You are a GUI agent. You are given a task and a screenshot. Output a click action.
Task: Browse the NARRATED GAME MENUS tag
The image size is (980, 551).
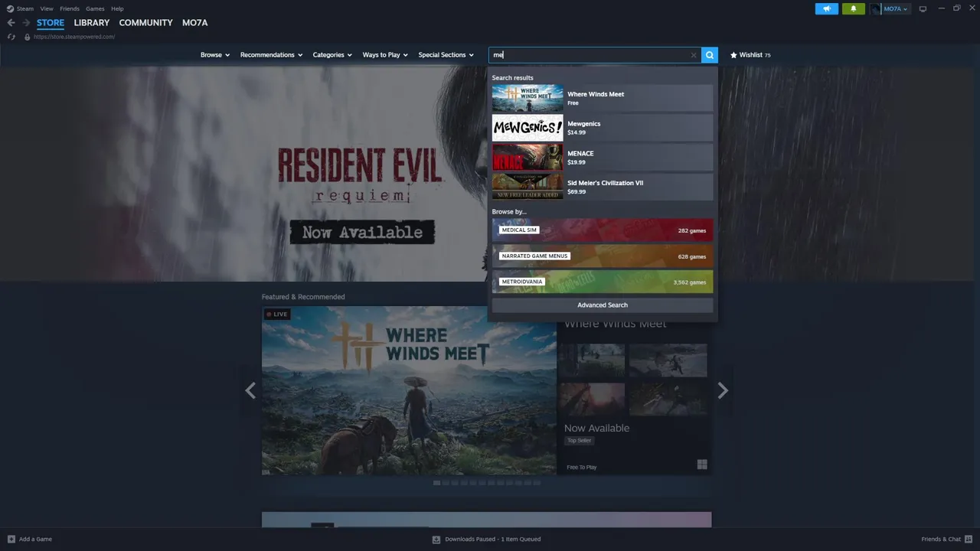click(603, 256)
